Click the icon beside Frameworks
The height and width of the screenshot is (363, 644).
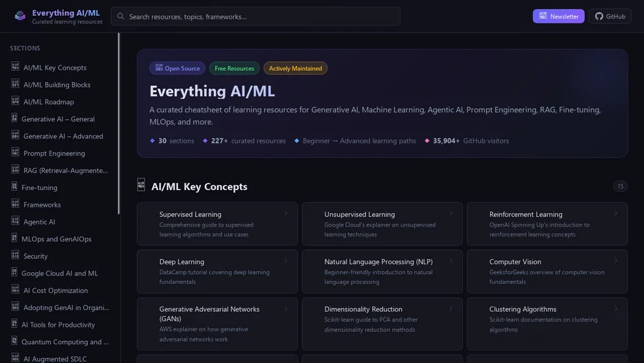click(15, 203)
